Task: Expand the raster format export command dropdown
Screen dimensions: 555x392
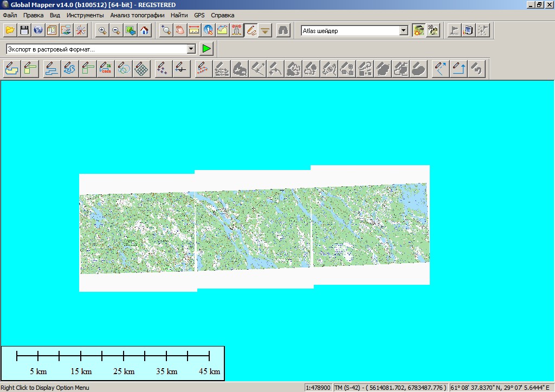Action: point(191,49)
